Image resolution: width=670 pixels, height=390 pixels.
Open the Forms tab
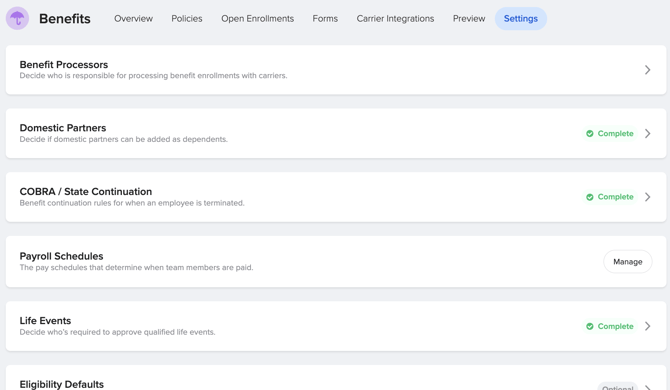[325, 19]
